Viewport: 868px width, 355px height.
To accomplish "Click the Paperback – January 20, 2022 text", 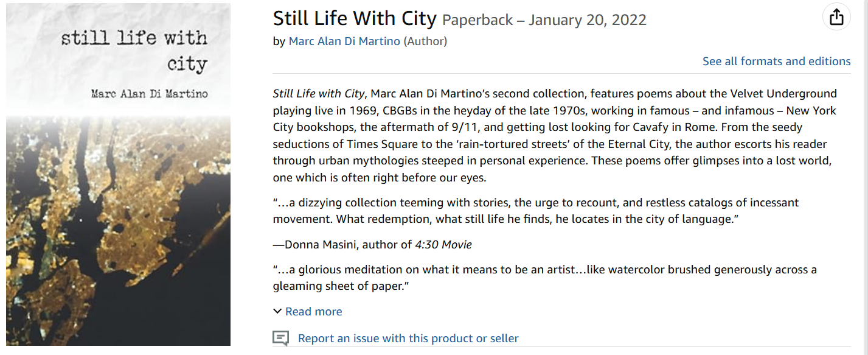I will [544, 20].
